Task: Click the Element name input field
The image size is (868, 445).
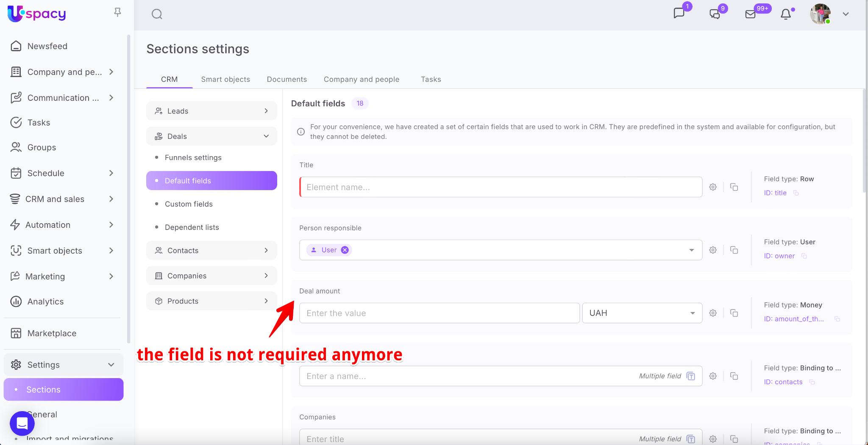Action: 500,187
